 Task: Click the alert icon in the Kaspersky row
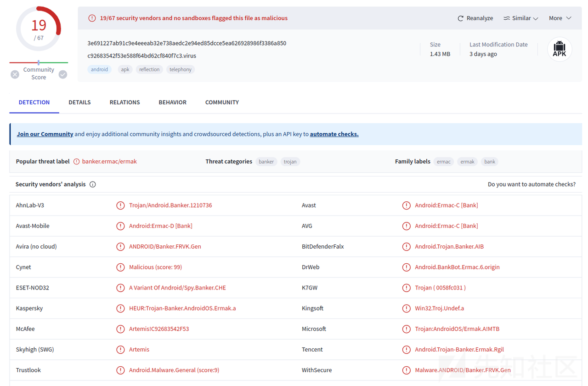click(120, 308)
